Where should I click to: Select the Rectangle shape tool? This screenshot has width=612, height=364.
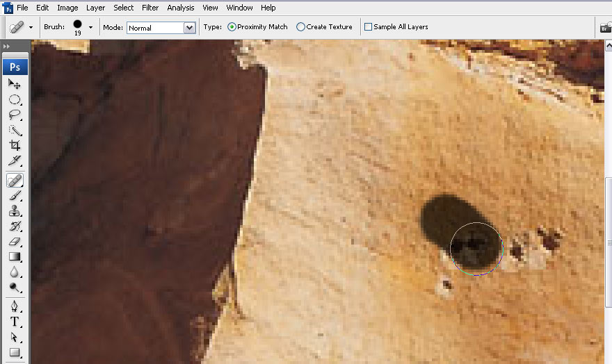pyautogui.click(x=15, y=352)
